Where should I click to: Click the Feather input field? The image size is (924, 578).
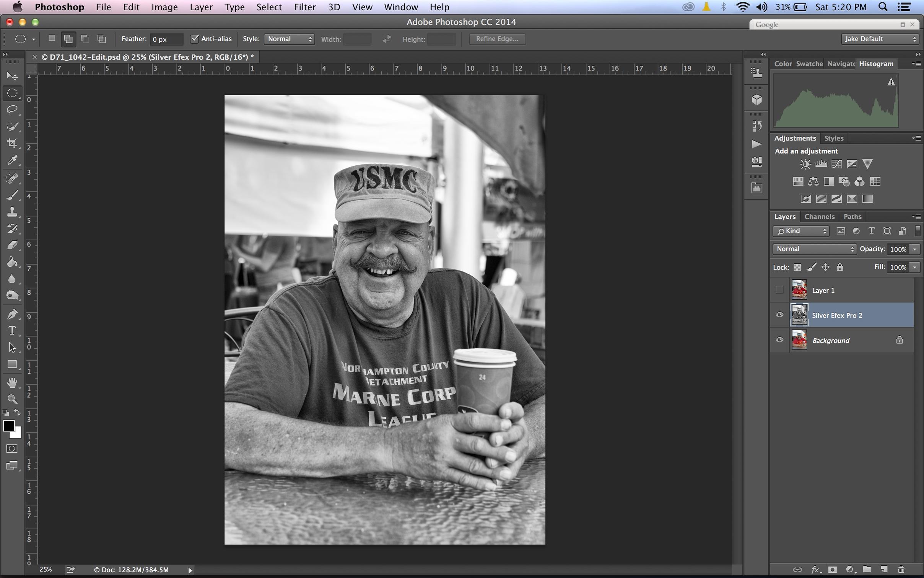pyautogui.click(x=166, y=39)
